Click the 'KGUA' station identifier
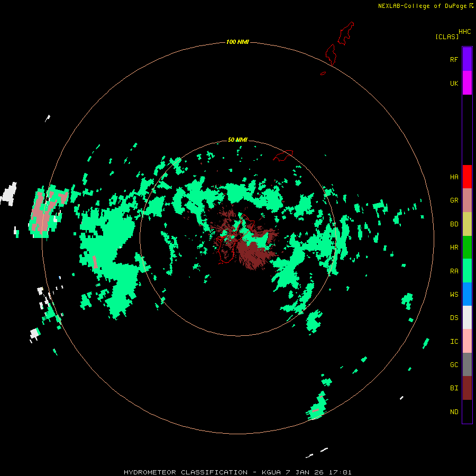Image resolution: width=476 pixels, height=476 pixels. click(271, 472)
